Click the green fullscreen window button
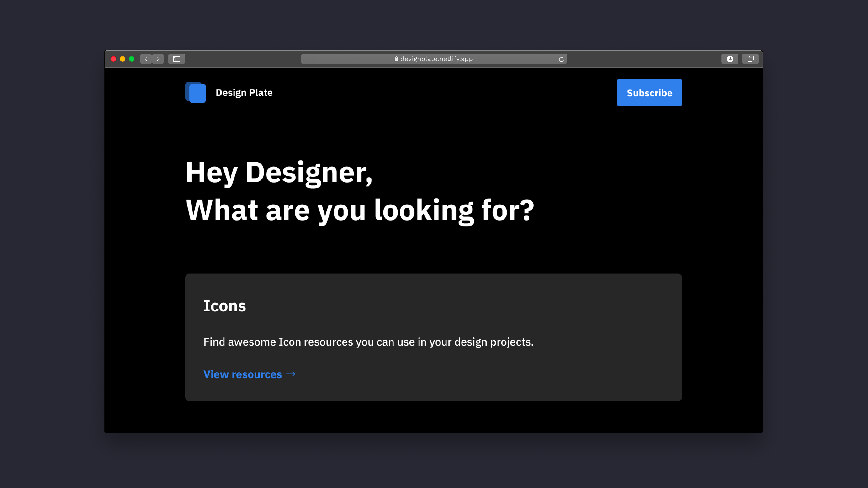Screen dimensions: 868x488 (x=132, y=59)
